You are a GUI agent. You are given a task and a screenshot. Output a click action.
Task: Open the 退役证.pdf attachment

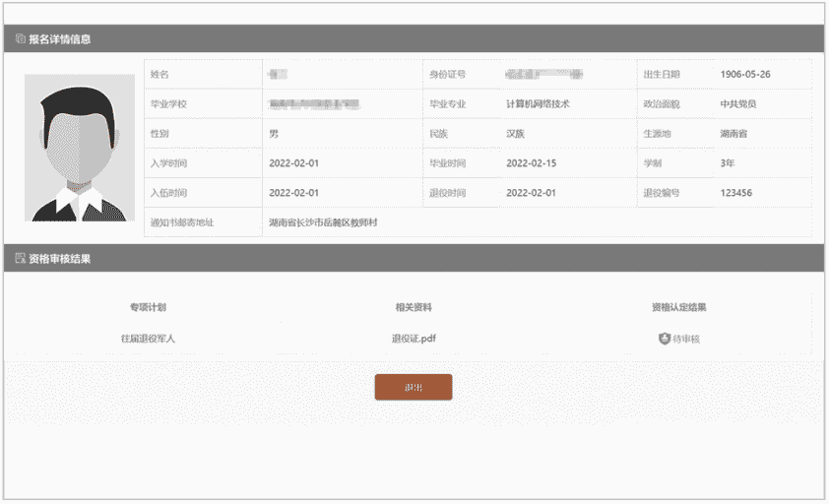pyautogui.click(x=414, y=339)
